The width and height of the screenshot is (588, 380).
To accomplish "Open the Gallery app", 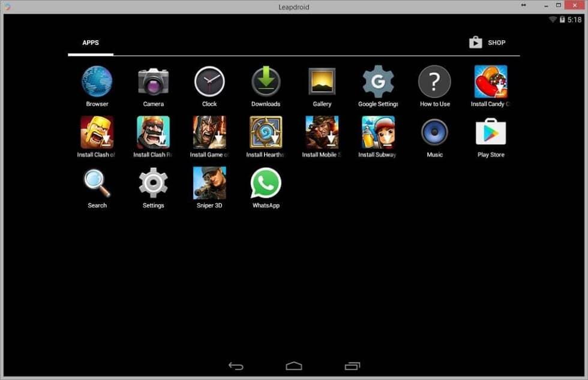I will (322, 82).
